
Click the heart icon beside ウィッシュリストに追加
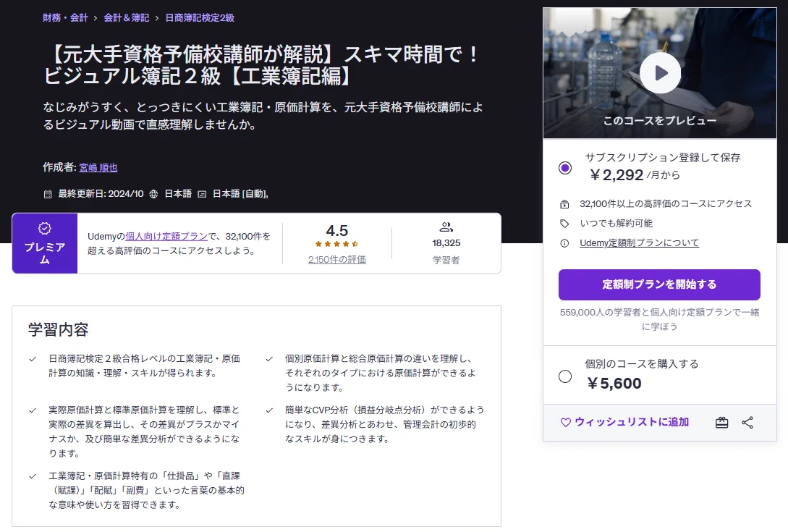coord(565,423)
